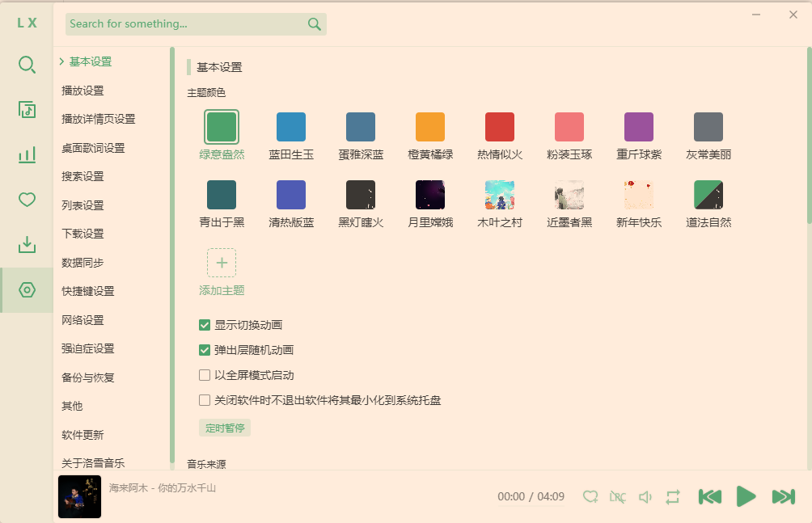Add current song to favorites in player bar
The height and width of the screenshot is (523, 812).
click(590, 497)
